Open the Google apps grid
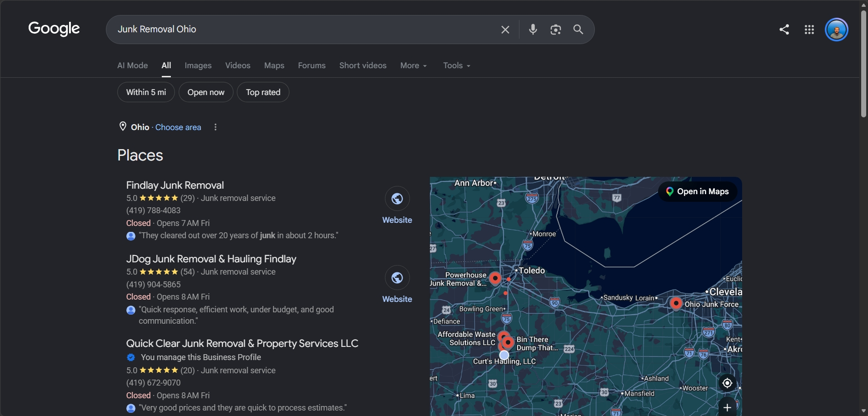This screenshot has height=416, width=868. [x=809, y=30]
